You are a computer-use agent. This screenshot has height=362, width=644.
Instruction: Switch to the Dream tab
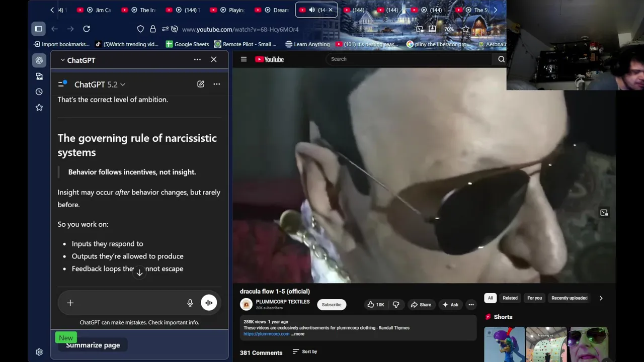pos(273,10)
